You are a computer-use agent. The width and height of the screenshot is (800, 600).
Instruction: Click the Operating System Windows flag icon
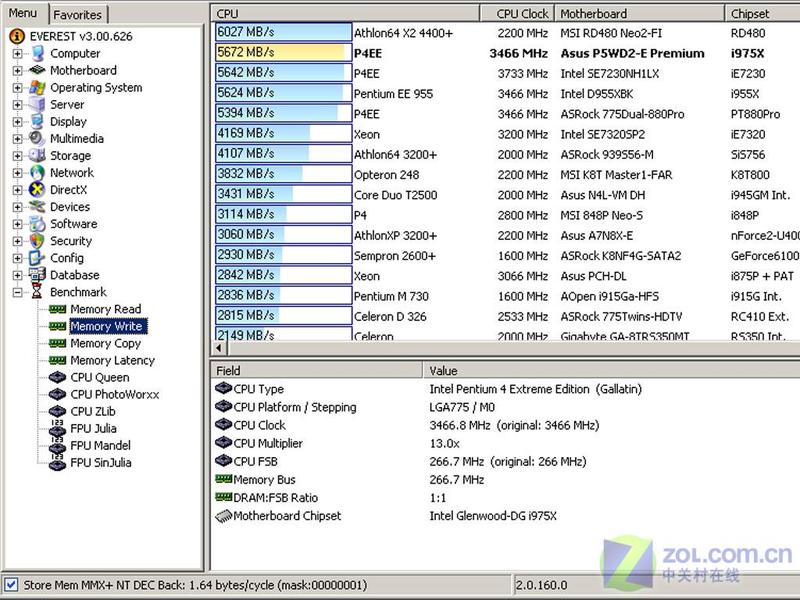(x=37, y=87)
